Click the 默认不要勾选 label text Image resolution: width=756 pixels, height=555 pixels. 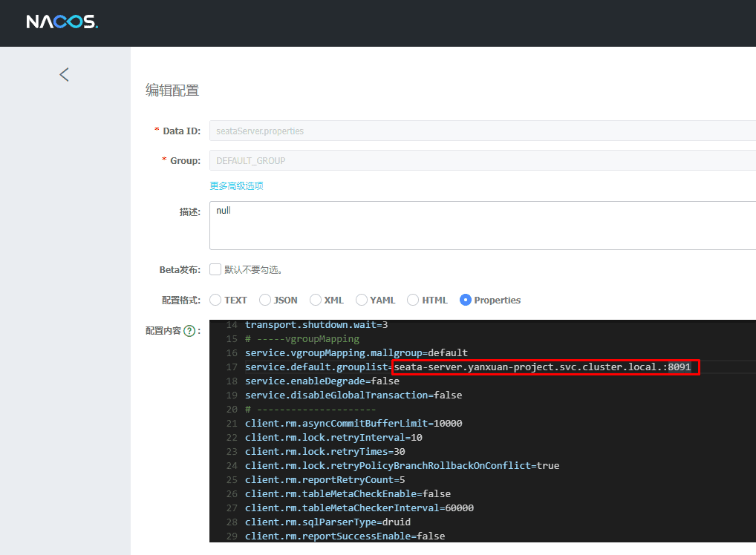click(x=253, y=270)
